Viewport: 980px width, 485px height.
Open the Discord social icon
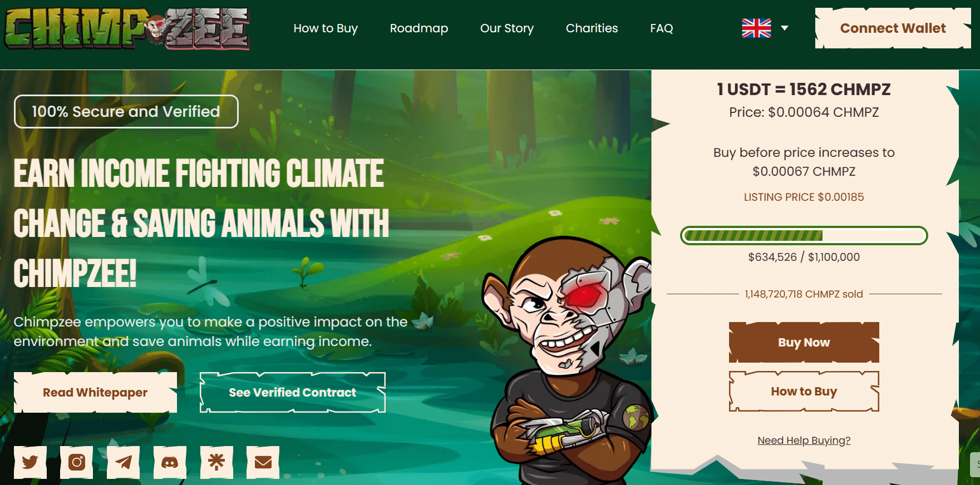point(170,462)
